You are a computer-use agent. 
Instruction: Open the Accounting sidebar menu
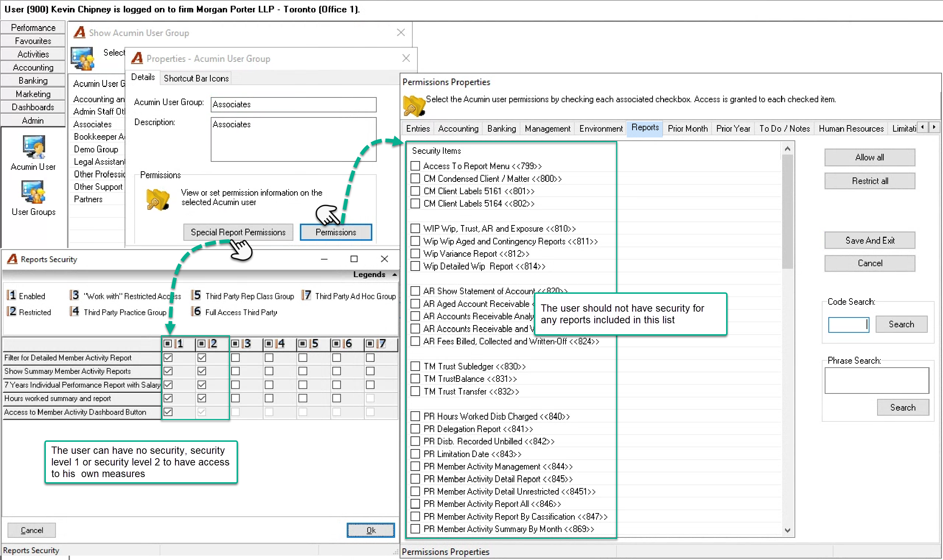point(33,68)
